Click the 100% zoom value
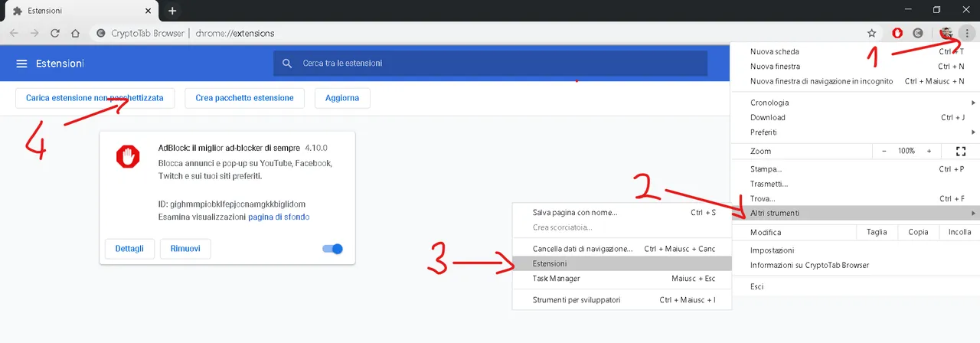This screenshot has width=980, height=343. point(906,151)
